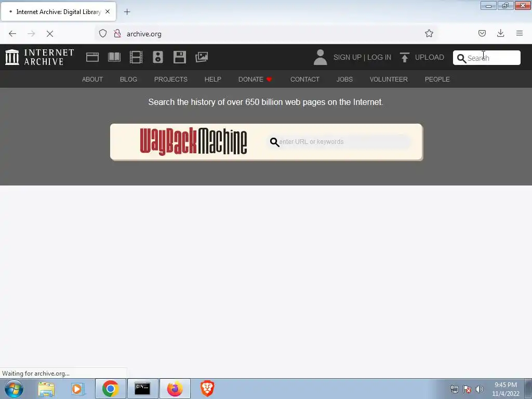Go to the VOLUNTEER page

tap(389, 79)
